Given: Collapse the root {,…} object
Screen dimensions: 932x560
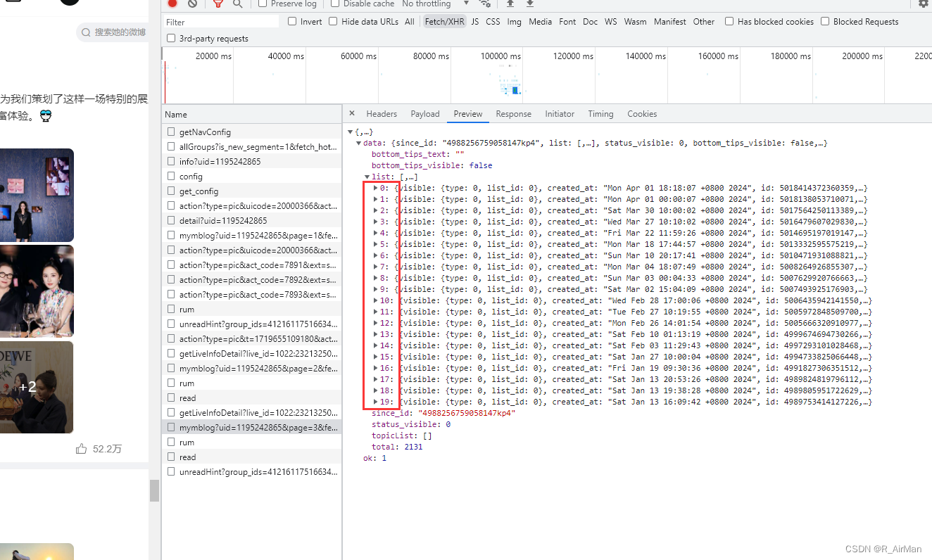Looking at the screenshot, I should pyautogui.click(x=351, y=132).
